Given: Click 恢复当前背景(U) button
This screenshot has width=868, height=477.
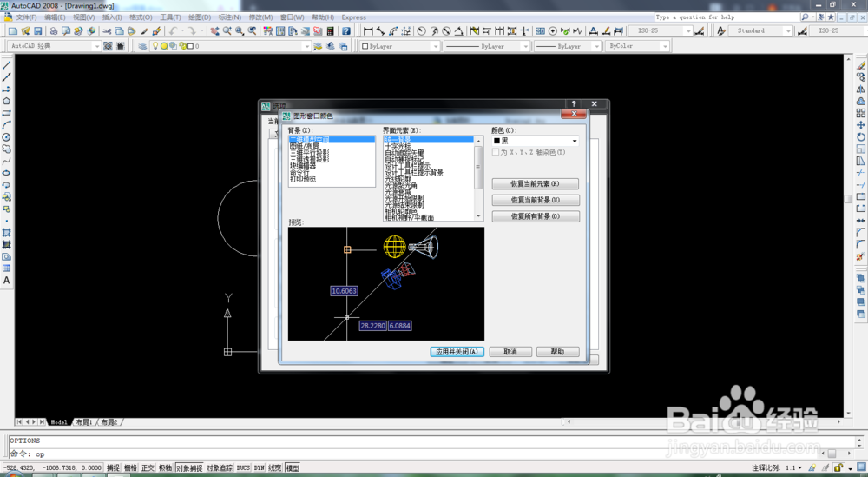Looking at the screenshot, I should pyautogui.click(x=536, y=200).
